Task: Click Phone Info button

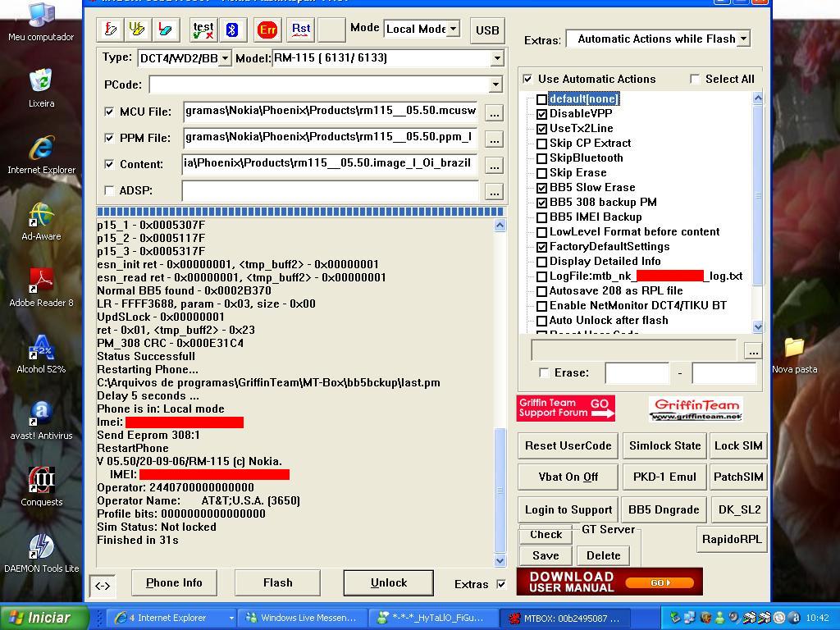Action: pyautogui.click(x=174, y=583)
